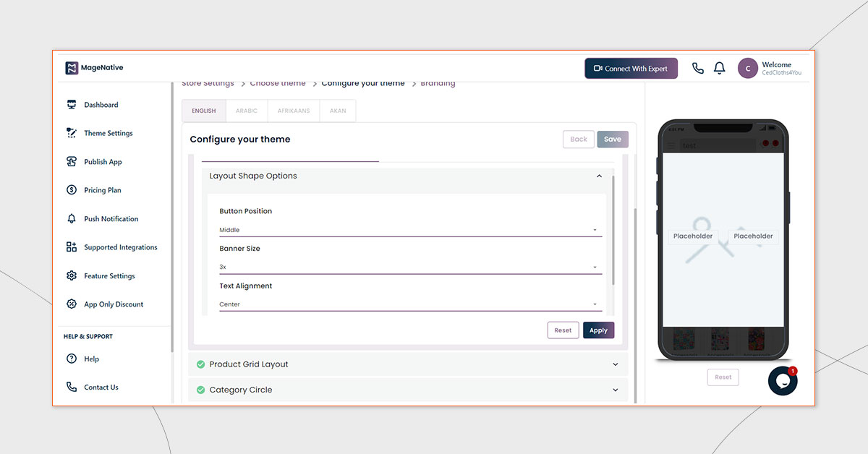Expand the Product Grid Layout section

click(x=409, y=364)
